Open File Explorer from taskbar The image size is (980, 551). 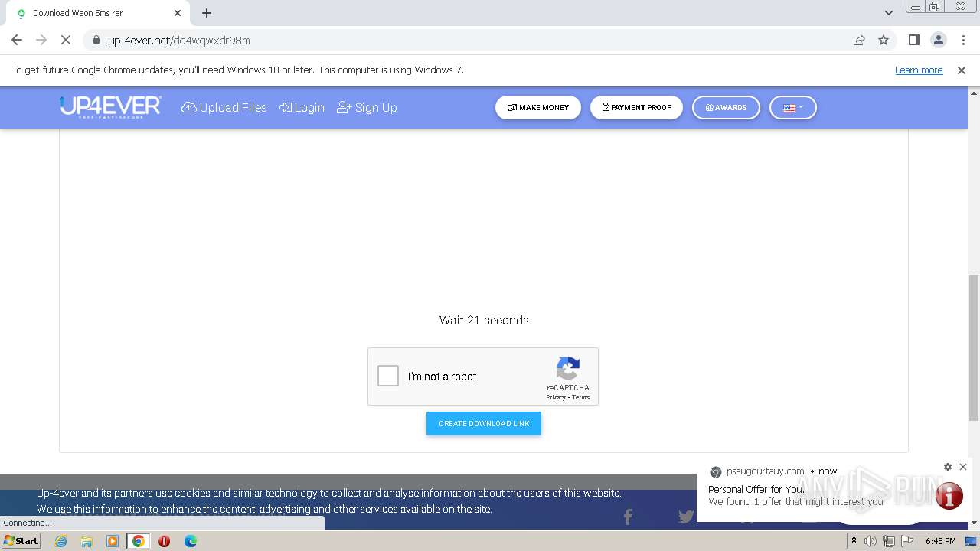click(x=87, y=541)
